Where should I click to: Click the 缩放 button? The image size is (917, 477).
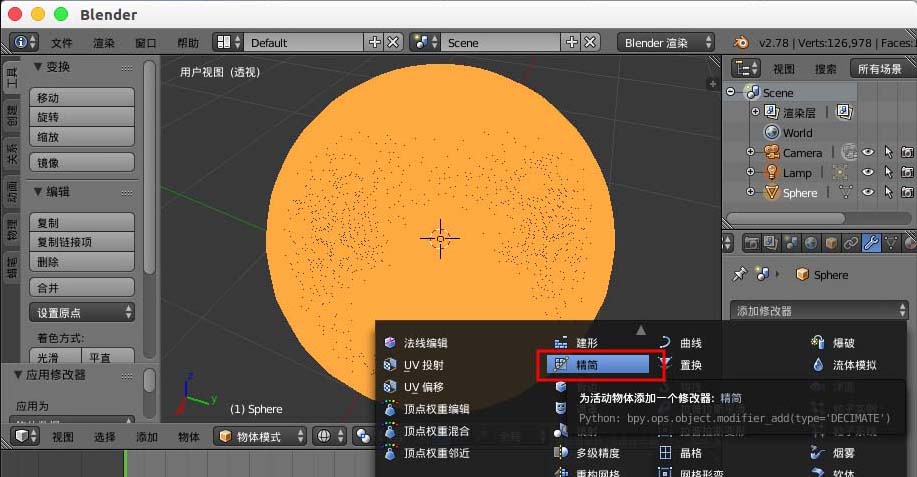(82, 137)
